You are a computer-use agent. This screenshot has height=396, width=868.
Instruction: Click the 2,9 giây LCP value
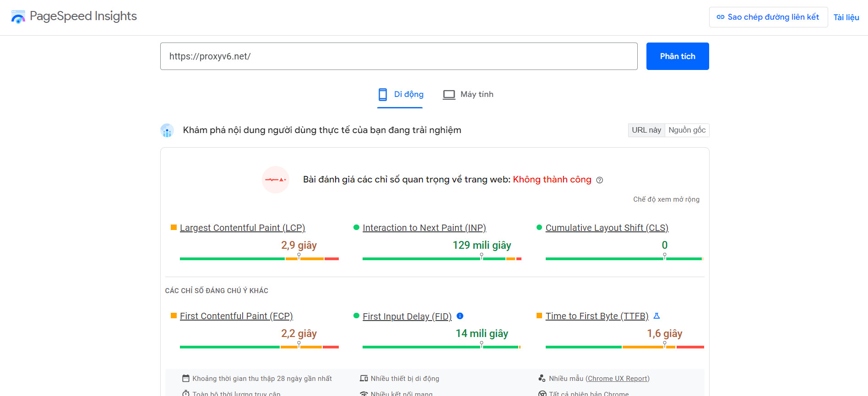tap(299, 246)
